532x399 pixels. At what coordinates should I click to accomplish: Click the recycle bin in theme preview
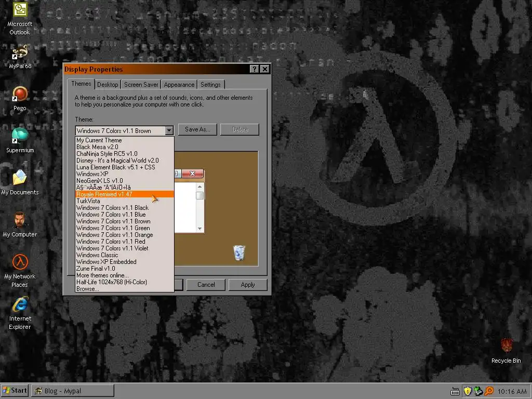point(239,253)
